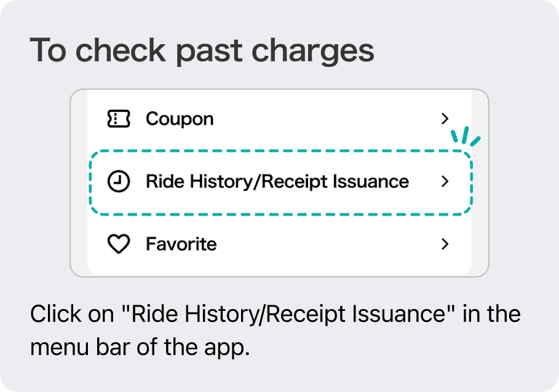This screenshot has width=559, height=392.
Task: Click empty space between Favorite label and chevron
Action: pos(328,245)
